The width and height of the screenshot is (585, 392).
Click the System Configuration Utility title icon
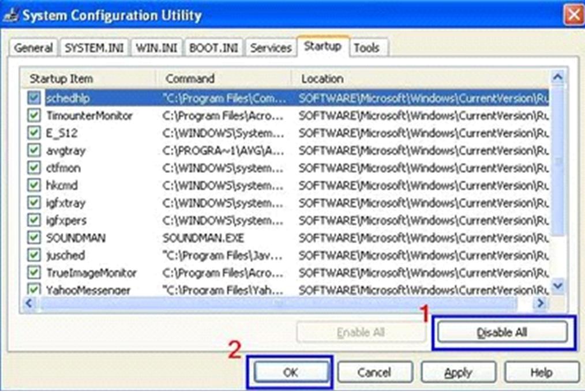coord(10,16)
